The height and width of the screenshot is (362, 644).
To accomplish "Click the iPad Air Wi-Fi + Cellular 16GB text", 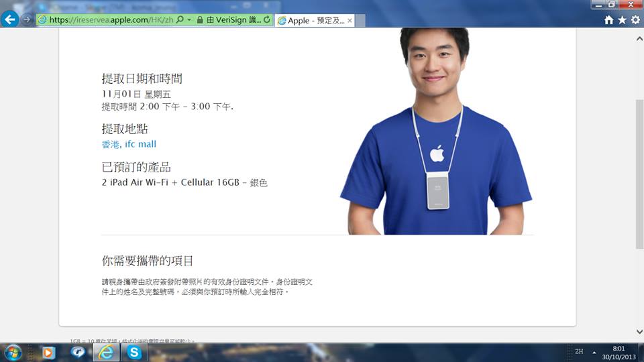I will 184,182.
